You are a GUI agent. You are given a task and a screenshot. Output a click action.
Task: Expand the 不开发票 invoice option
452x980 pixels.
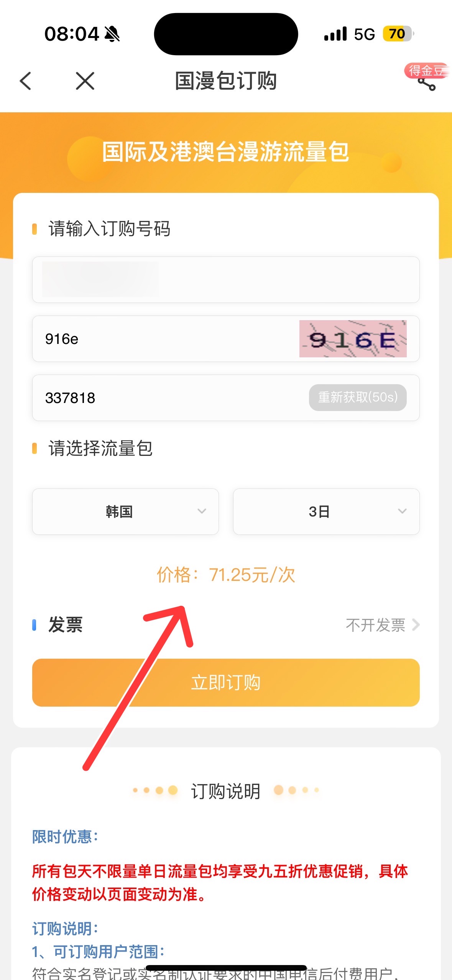[x=382, y=625]
